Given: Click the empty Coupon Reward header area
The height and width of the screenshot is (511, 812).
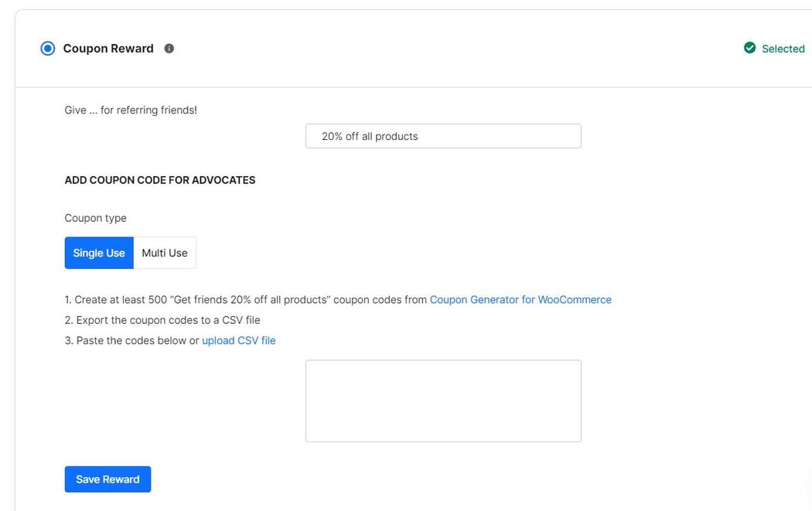Looking at the screenshot, I should tap(449, 49).
